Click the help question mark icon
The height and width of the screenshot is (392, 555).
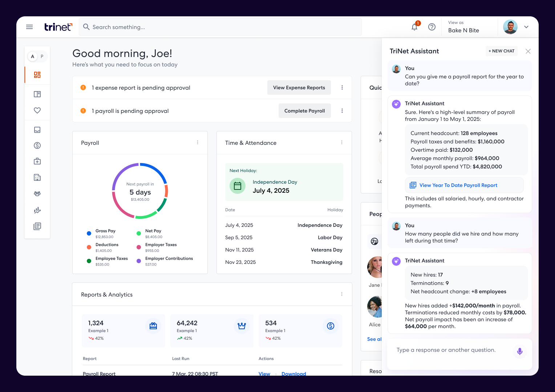(x=432, y=27)
